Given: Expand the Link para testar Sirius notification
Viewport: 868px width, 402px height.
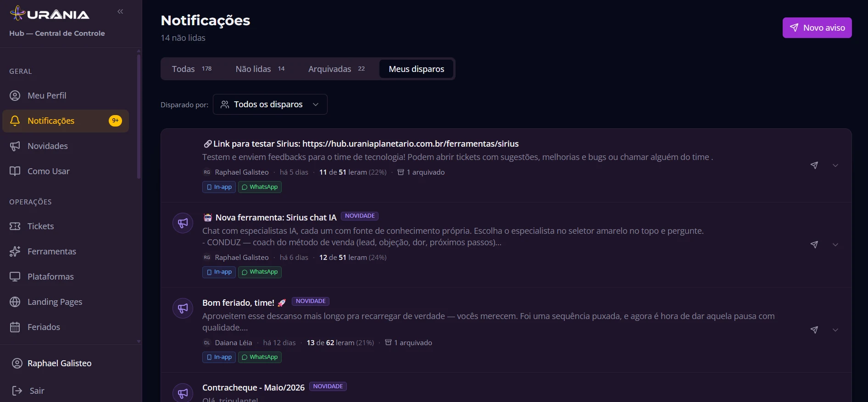Looking at the screenshot, I should coord(835,165).
